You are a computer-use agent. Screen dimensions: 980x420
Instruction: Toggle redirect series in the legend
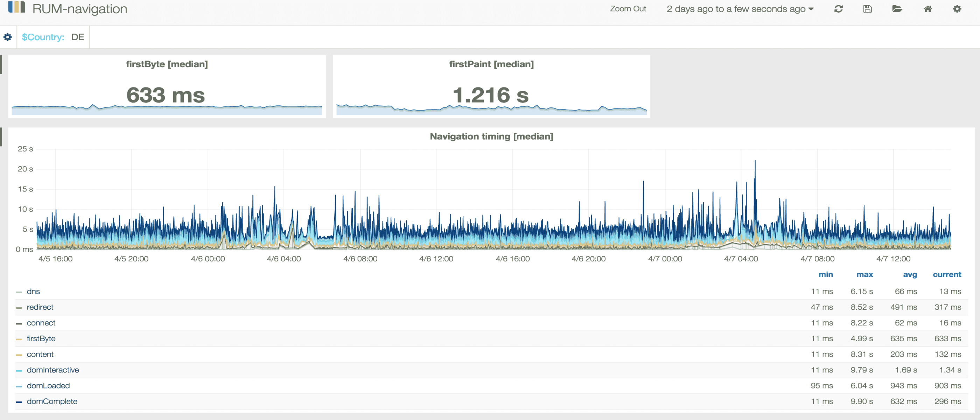(40, 307)
